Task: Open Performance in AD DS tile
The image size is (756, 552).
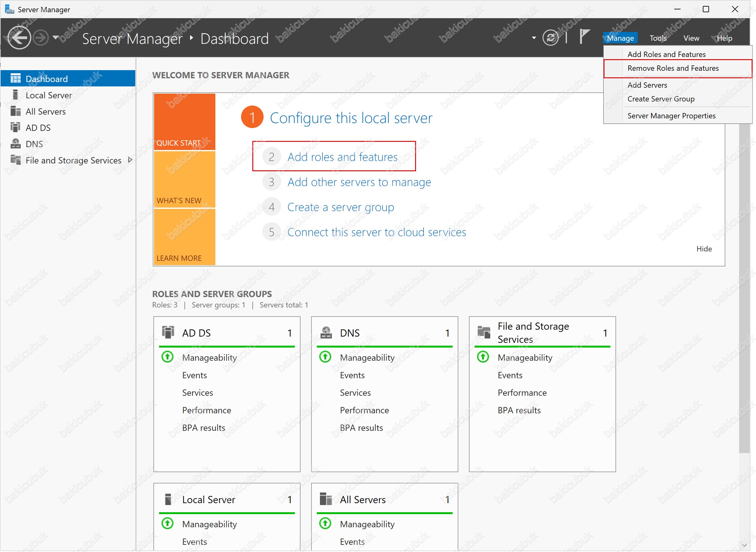Action: pos(207,410)
